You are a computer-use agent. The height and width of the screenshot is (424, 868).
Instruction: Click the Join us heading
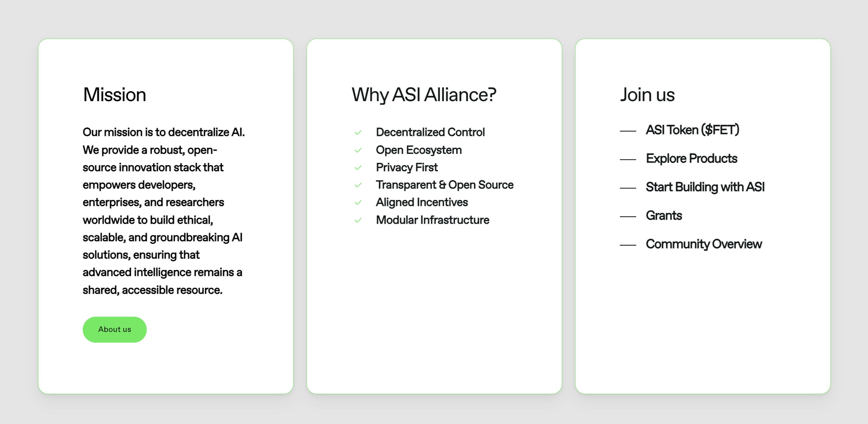(647, 95)
